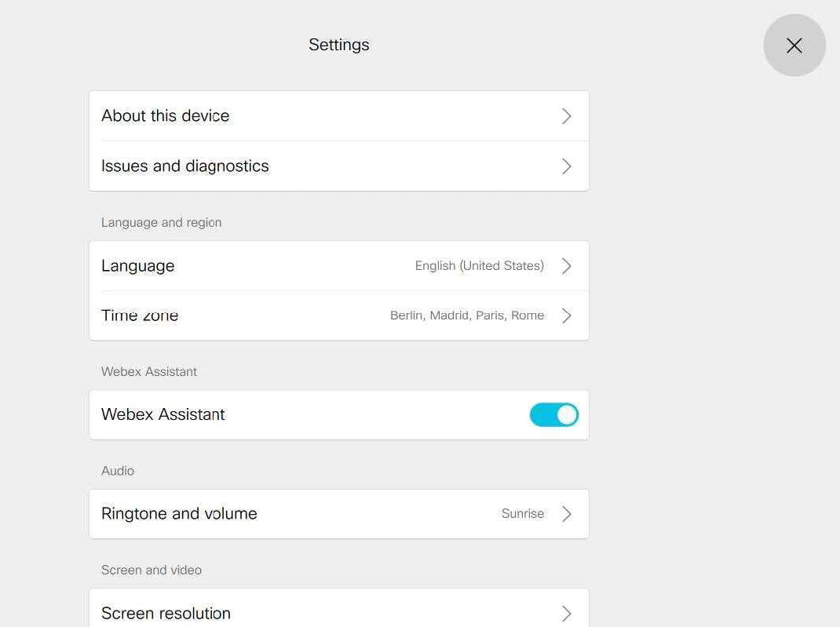Click the Sunrise ringtone value
Image resolution: width=840 pixels, height=627 pixels.
[x=522, y=513]
